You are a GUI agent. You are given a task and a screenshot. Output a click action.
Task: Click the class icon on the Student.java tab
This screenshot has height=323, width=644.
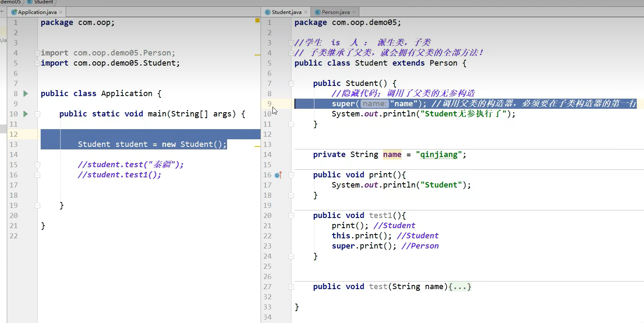(268, 12)
